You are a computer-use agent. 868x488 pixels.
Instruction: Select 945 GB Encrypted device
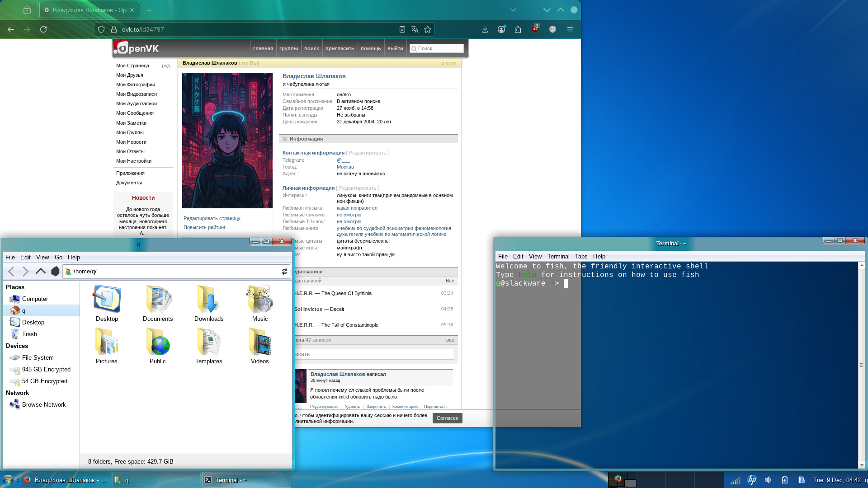[46, 369]
